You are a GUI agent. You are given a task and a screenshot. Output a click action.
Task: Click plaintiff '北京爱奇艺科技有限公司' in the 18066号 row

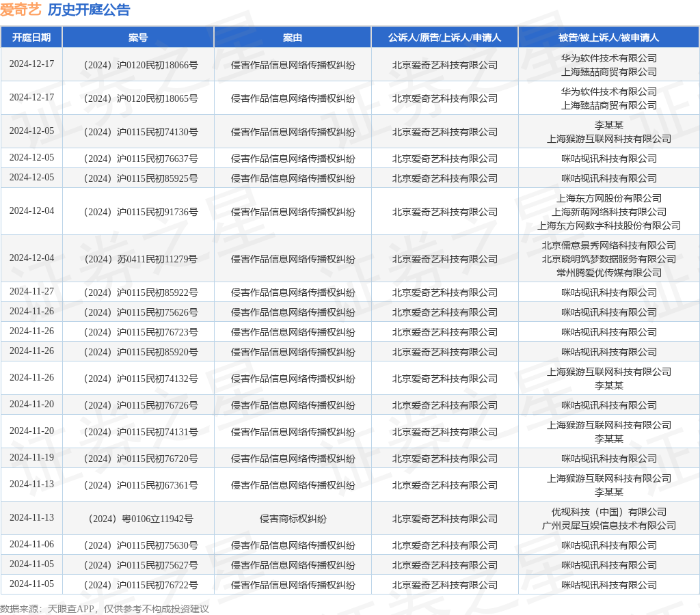pos(444,65)
